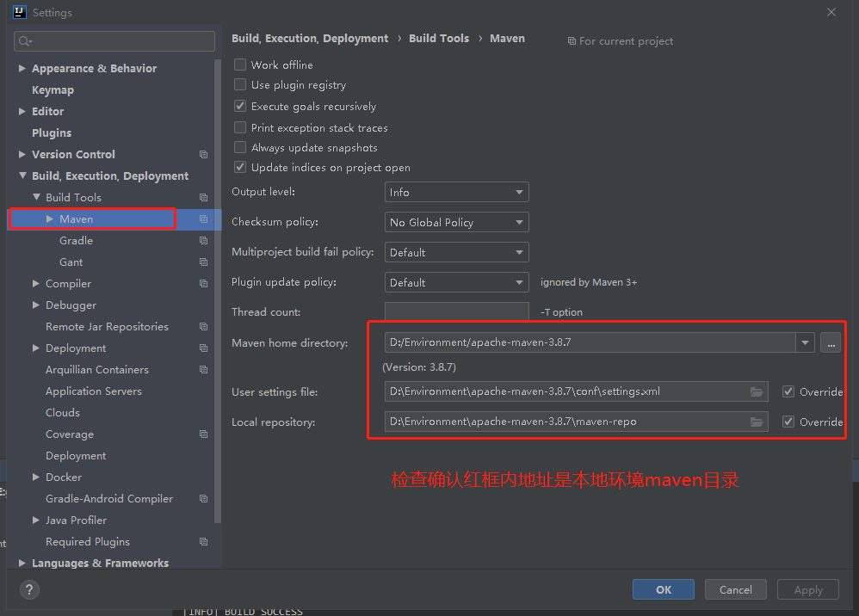Click the Cancel button

point(736,589)
